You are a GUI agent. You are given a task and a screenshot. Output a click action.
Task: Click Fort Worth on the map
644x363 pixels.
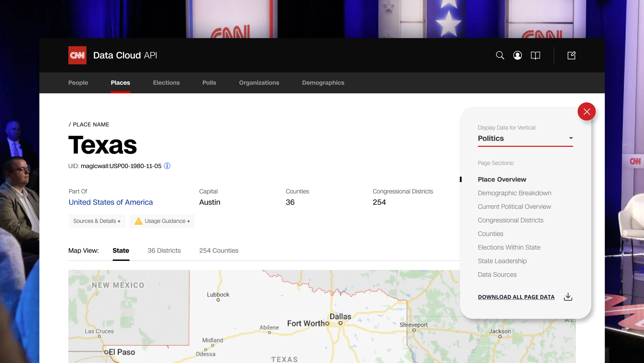pyautogui.click(x=306, y=324)
